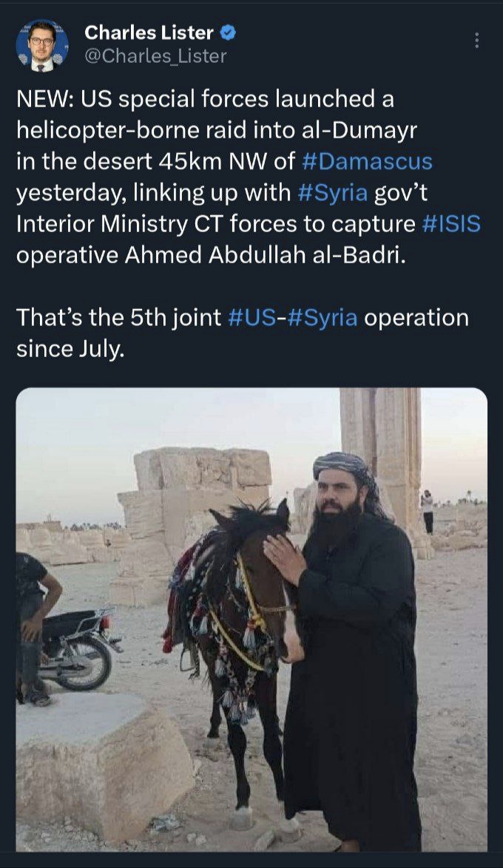This screenshot has height=868, width=503.
Task: Open the three-dot more options menu
Action: click(477, 41)
